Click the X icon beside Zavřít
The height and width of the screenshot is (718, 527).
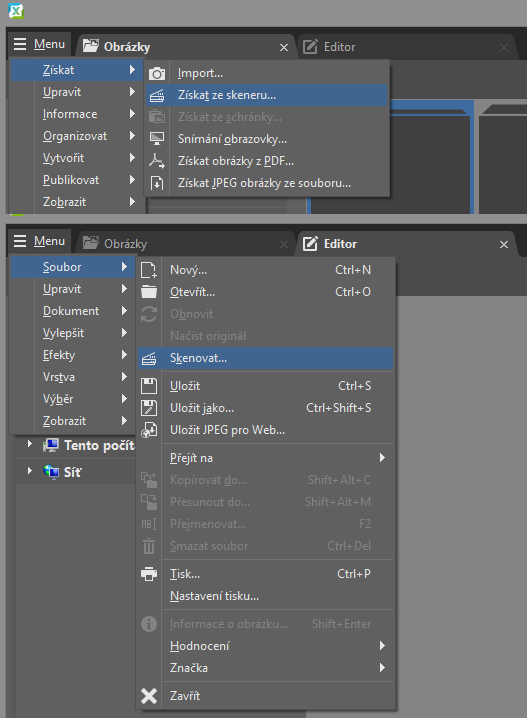[x=149, y=696]
